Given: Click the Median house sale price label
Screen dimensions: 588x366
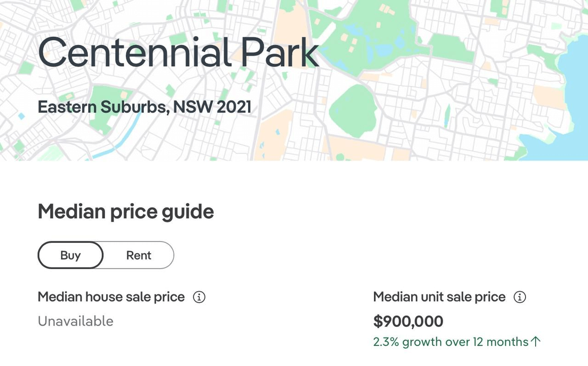Looking at the screenshot, I should coord(111,297).
